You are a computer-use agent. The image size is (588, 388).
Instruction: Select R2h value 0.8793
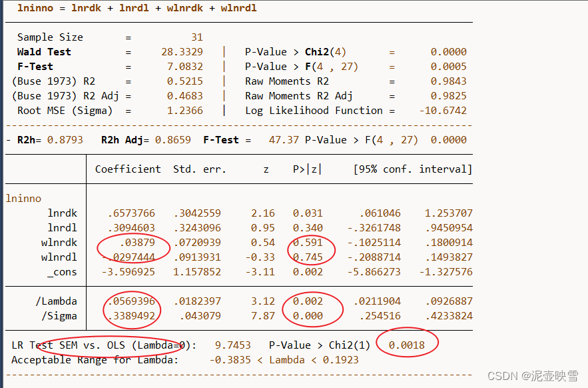(65, 140)
